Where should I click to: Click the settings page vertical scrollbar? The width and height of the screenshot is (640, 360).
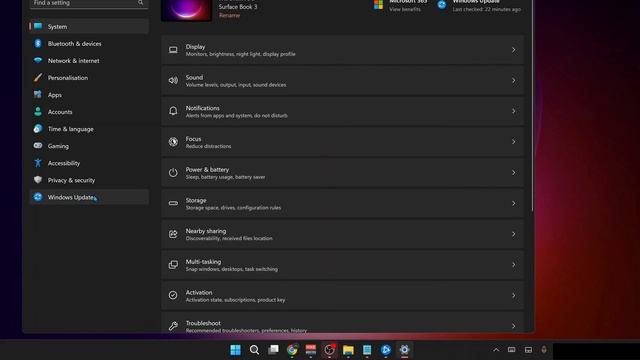[532, 106]
